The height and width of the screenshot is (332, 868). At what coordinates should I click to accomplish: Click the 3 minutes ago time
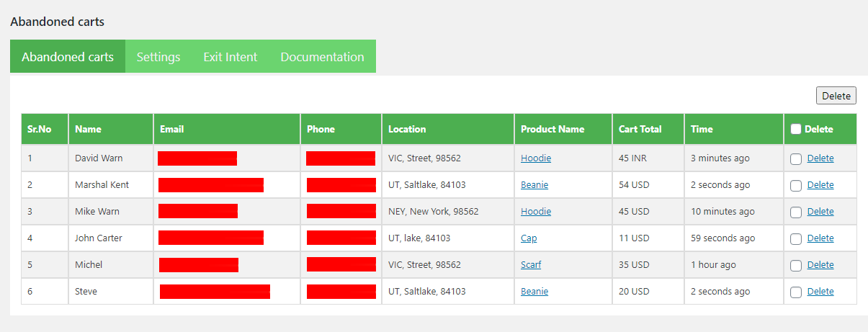(720, 158)
